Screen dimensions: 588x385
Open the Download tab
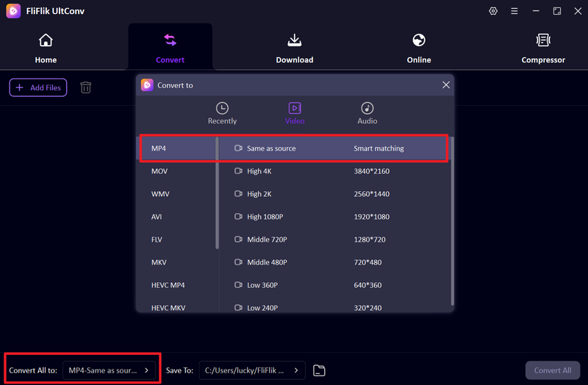click(x=295, y=48)
